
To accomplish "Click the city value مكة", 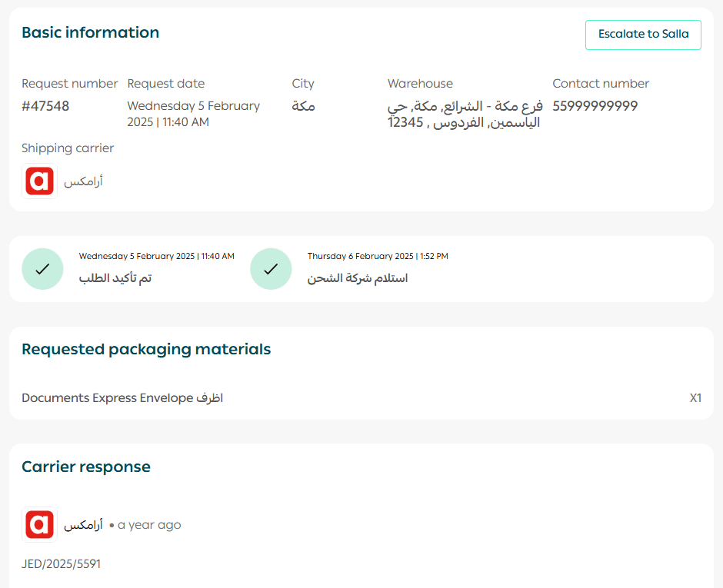I will point(303,106).
